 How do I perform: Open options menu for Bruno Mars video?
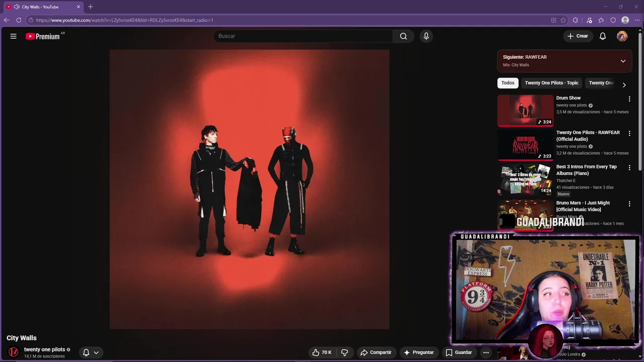coord(629,204)
